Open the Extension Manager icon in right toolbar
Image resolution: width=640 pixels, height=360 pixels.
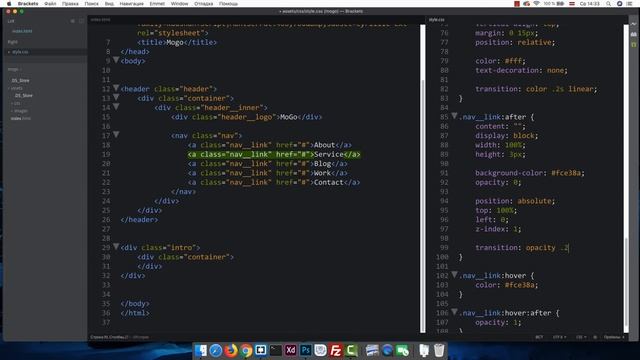tap(633, 34)
